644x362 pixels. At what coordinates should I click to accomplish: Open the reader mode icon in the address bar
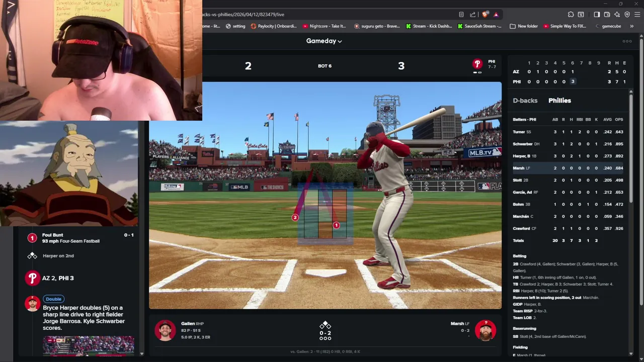461,15
